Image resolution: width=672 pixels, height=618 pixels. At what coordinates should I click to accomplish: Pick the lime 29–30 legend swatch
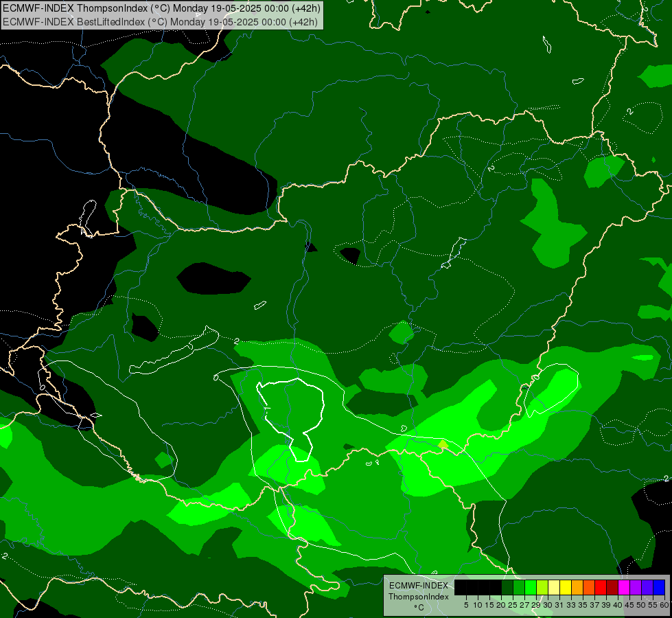pyautogui.click(x=542, y=587)
